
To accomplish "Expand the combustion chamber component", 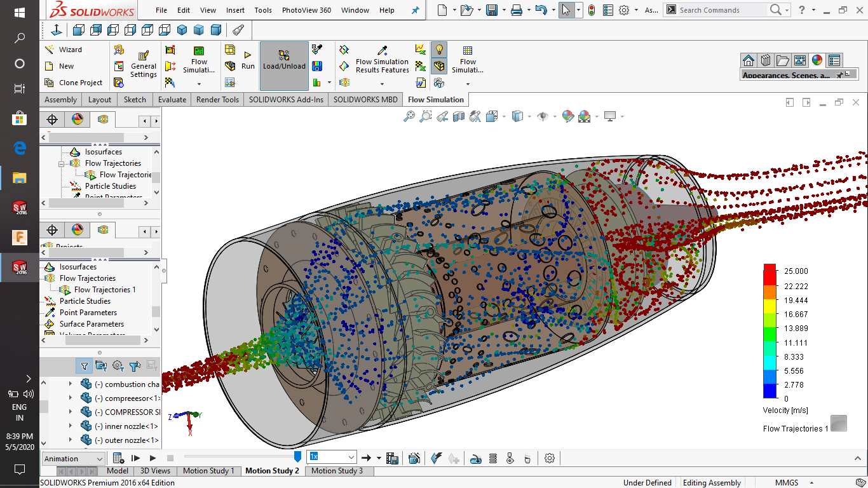I will point(71,384).
